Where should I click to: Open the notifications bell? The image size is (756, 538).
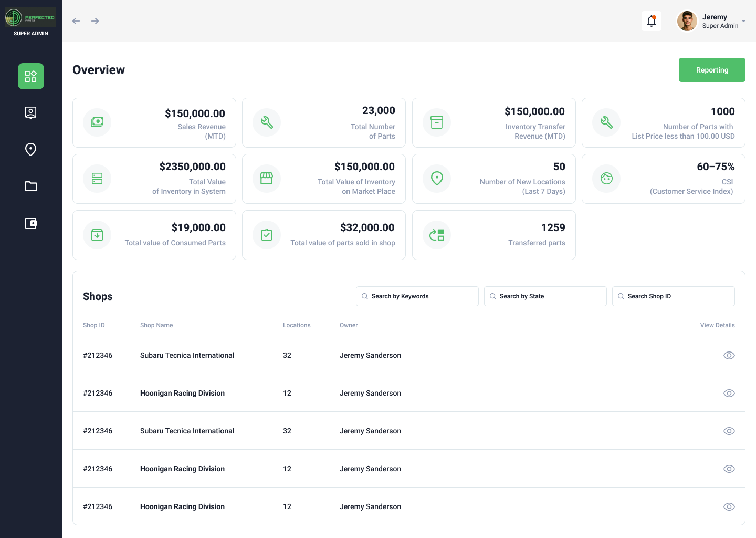click(652, 21)
